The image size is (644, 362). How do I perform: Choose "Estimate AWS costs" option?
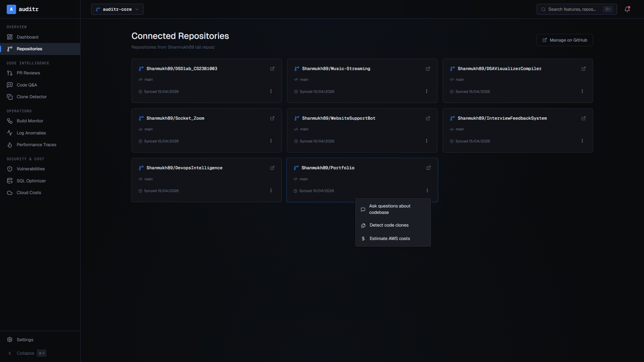(x=389, y=238)
